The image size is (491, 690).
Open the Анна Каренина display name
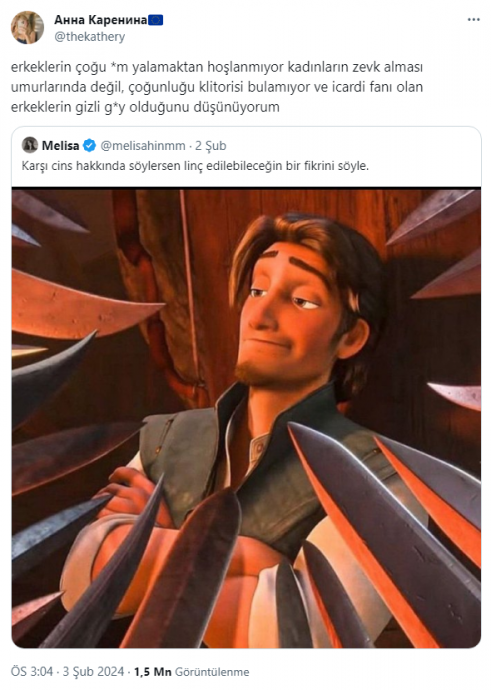click(x=100, y=20)
